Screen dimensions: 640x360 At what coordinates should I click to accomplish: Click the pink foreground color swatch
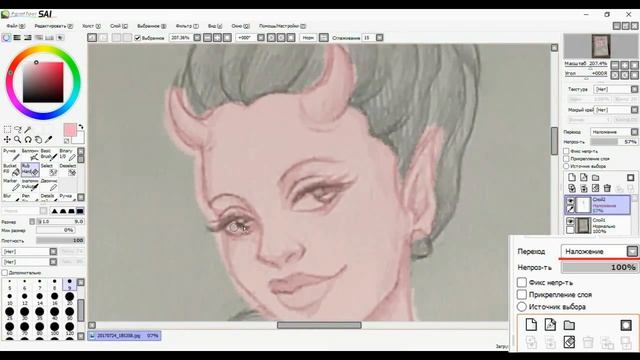tap(70, 130)
